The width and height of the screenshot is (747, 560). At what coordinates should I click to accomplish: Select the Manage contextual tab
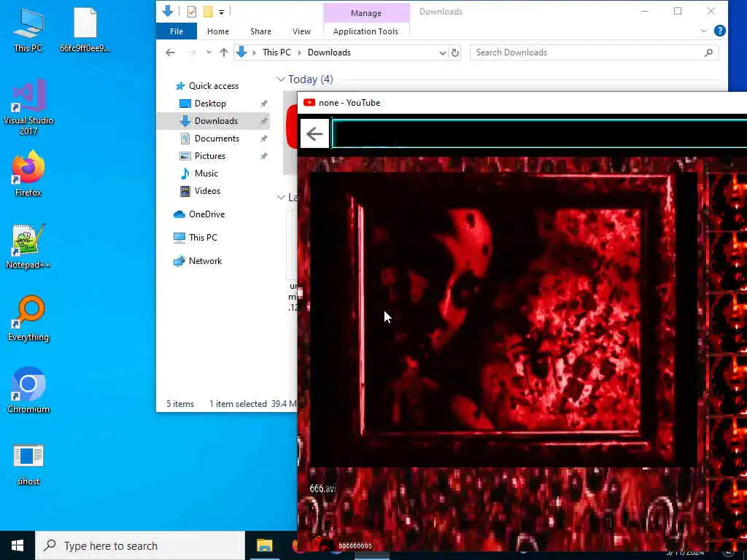pyautogui.click(x=366, y=13)
